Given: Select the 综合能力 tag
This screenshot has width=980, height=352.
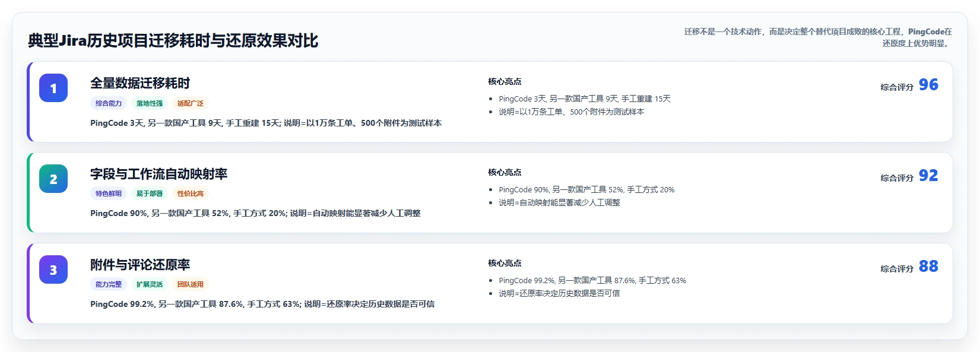Looking at the screenshot, I should [x=109, y=103].
